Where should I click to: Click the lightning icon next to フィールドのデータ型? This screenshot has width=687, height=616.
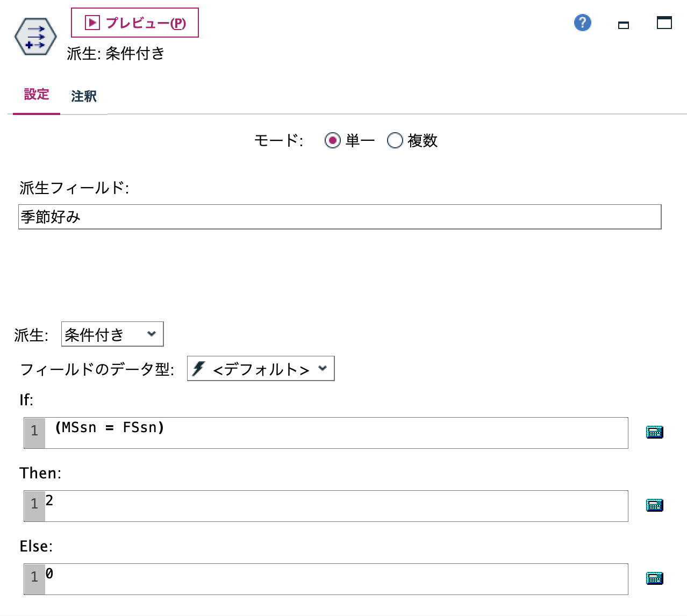(199, 368)
